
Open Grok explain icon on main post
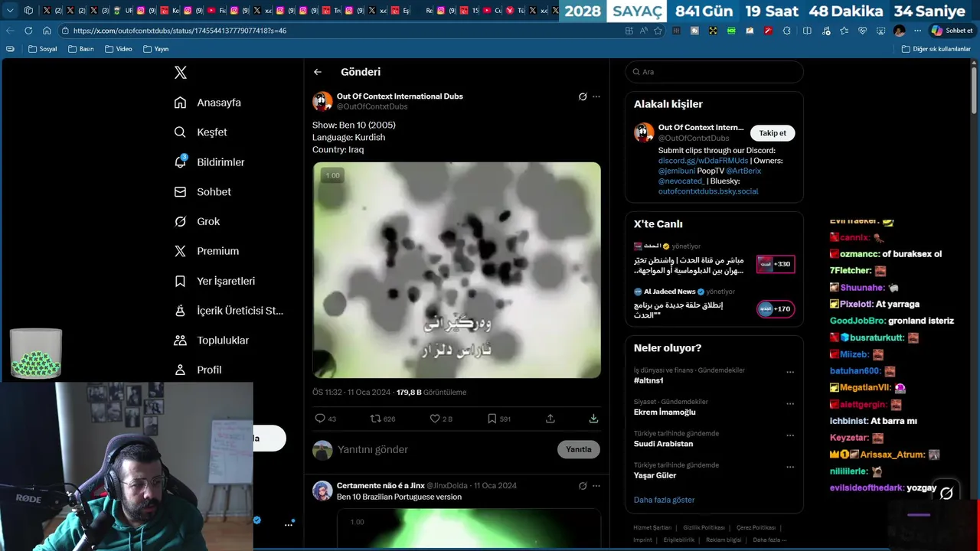coord(583,96)
